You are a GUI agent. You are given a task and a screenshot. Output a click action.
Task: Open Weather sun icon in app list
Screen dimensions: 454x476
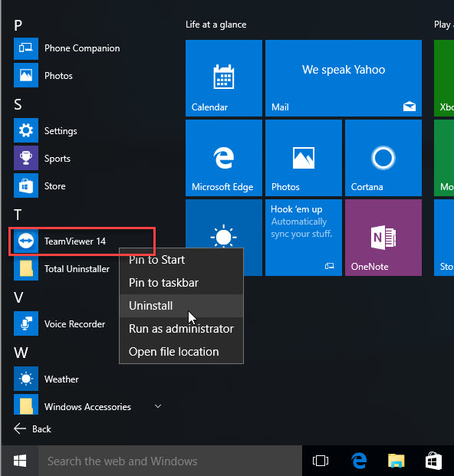[x=26, y=379]
